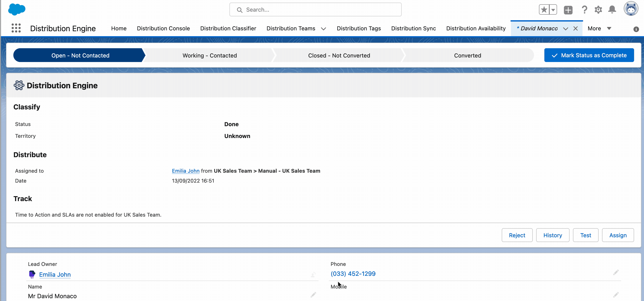Close the David Monaco tab
Viewport: 644px width, 301px height.
575,28
